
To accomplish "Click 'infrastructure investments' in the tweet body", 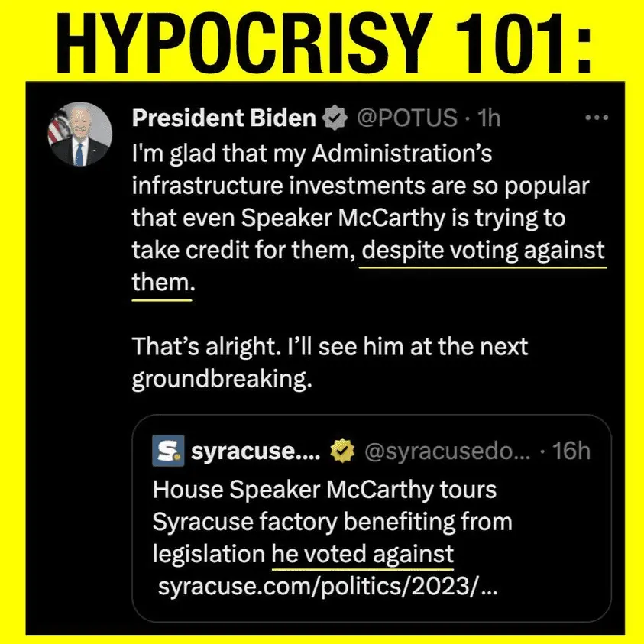I will pos(279,186).
